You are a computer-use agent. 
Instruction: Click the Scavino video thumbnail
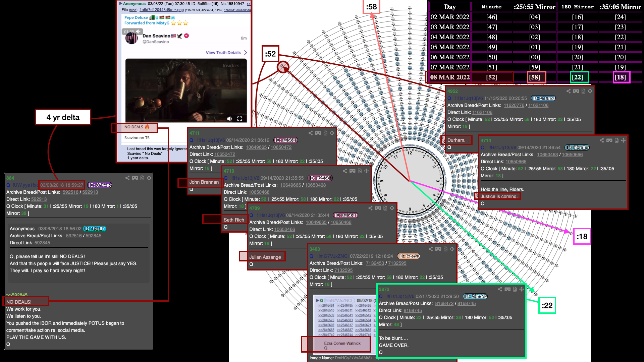point(186,90)
